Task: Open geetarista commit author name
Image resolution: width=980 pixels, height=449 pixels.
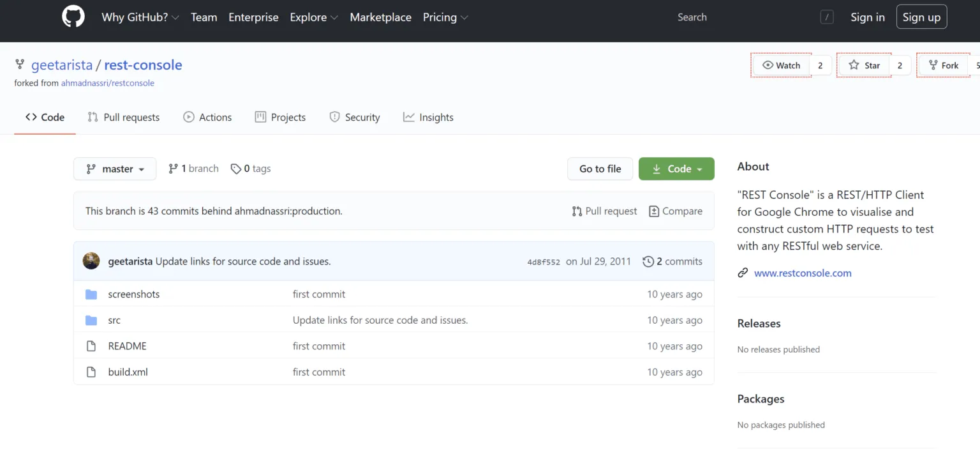Action: click(130, 261)
